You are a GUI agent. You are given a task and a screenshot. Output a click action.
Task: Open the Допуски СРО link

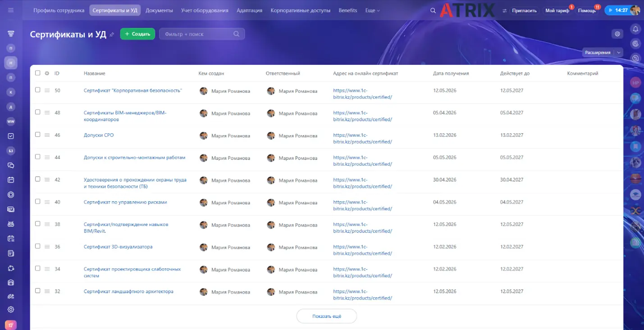tap(99, 135)
